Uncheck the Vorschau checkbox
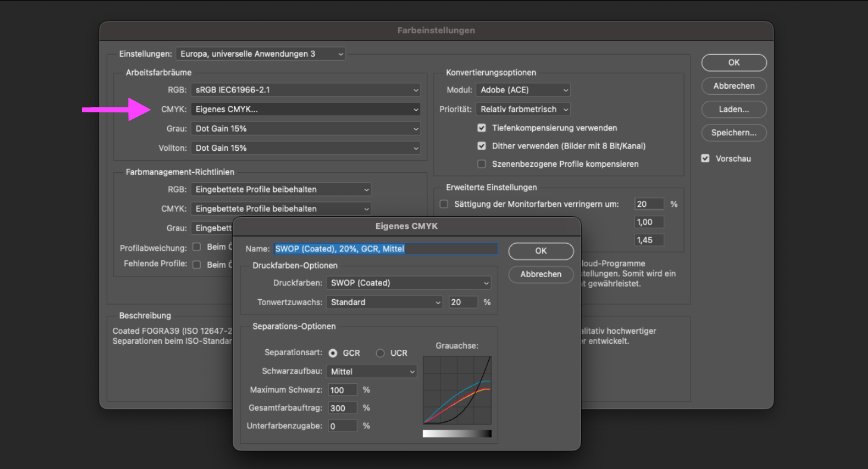 pos(705,158)
